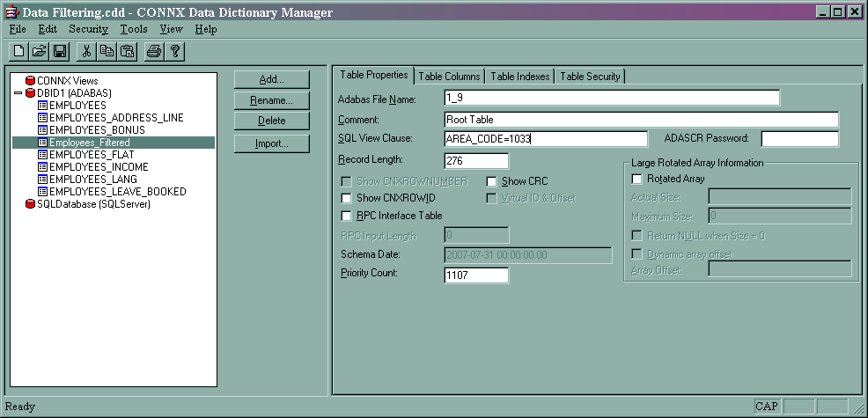Click the Record Length field
Image resolution: width=868 pixels, height=418 pixels.
[x=476, y=161]
